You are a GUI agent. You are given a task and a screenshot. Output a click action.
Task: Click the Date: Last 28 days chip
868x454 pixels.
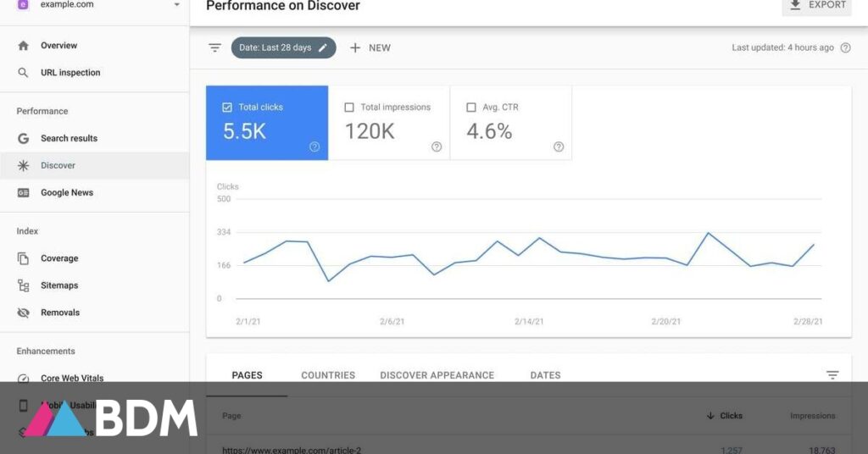pos(283,47)
